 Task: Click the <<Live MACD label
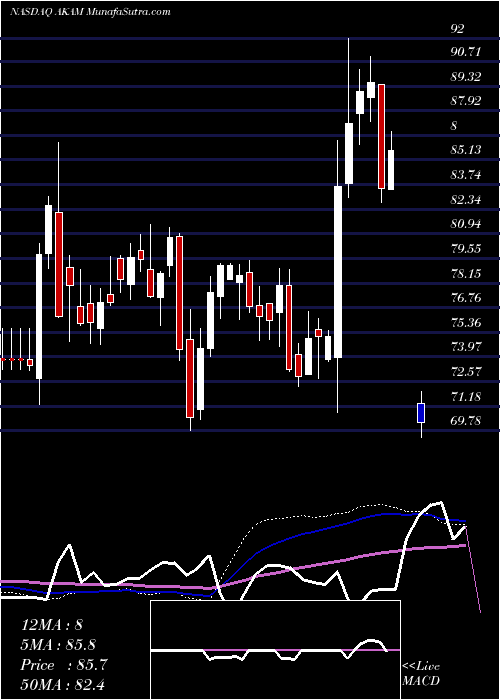[x=421, y=674]
